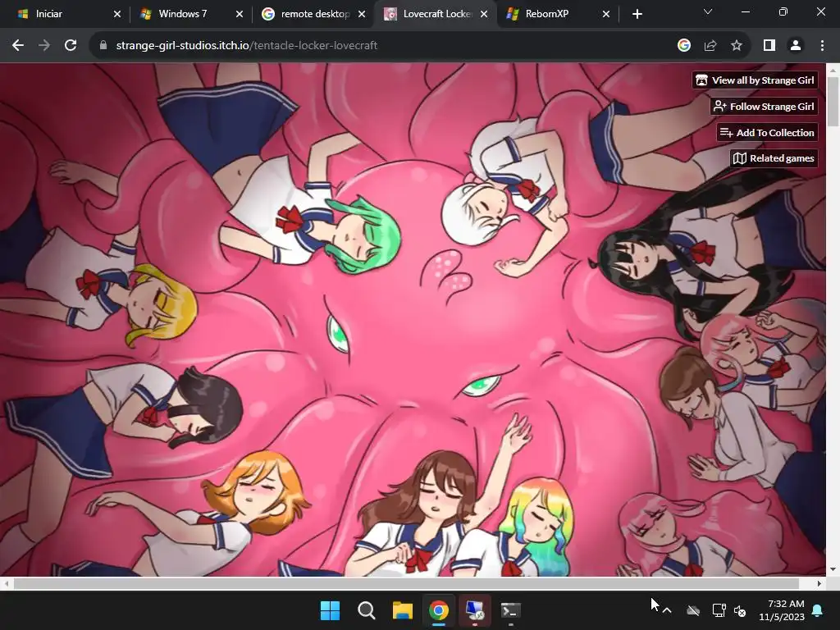
Task: Click the cloud sync tray icon
Action: pyautogui.click(x=693, y=610)
